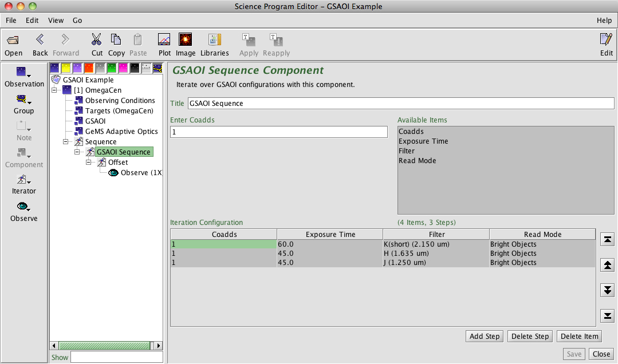Click the 60.0 exposure time cell
The width and height of the screenshot is (618, 364).
click(x=330, y=244)
